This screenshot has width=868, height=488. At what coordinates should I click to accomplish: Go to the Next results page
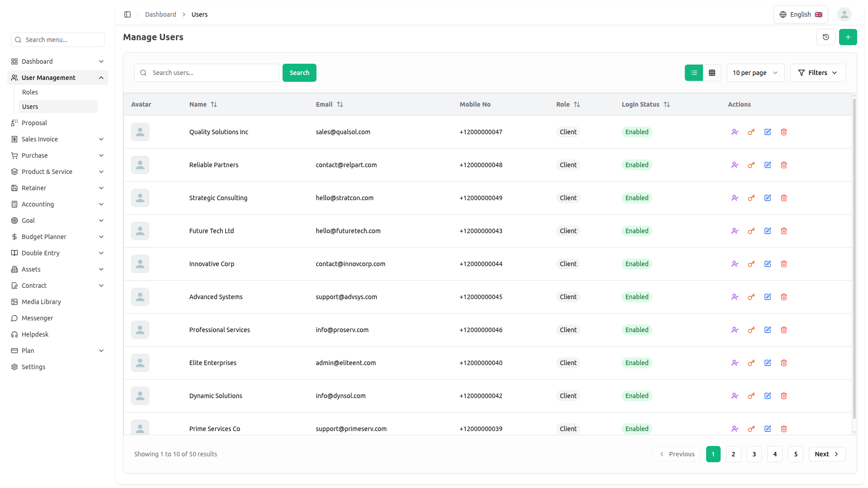(826, 454)
